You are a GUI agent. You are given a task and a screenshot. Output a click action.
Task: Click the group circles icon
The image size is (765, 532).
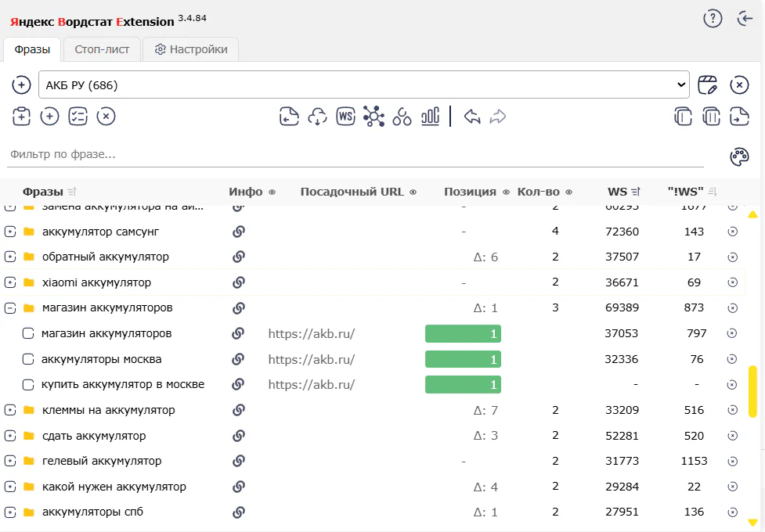[x=402, y=117]
